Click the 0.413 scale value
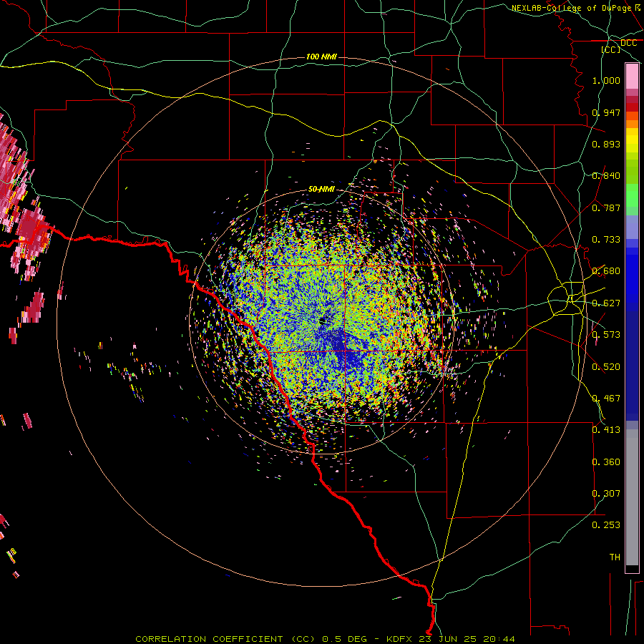This screenshot has width=644, height=644. coord(606,430)
